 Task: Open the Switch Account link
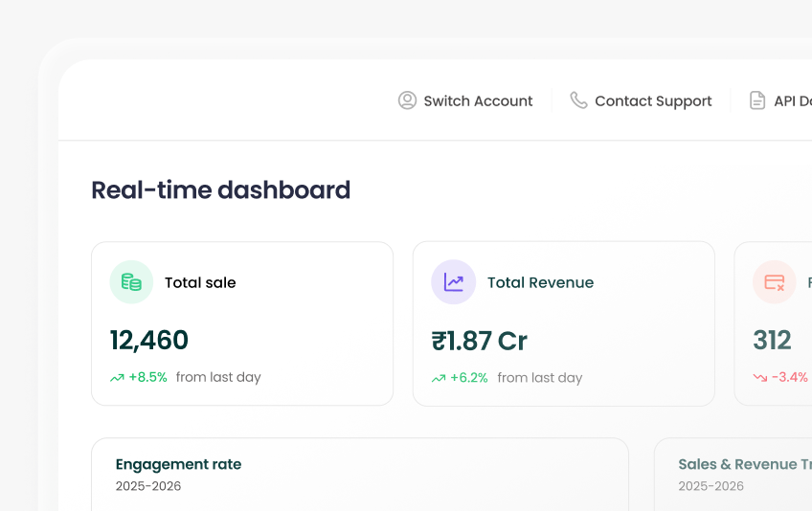(465, 101)
